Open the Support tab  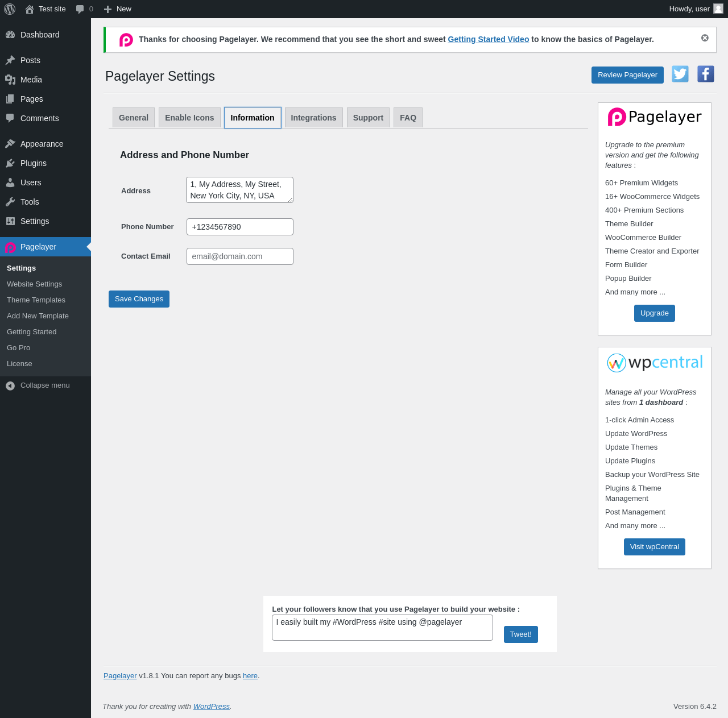[x=368, y=118]
